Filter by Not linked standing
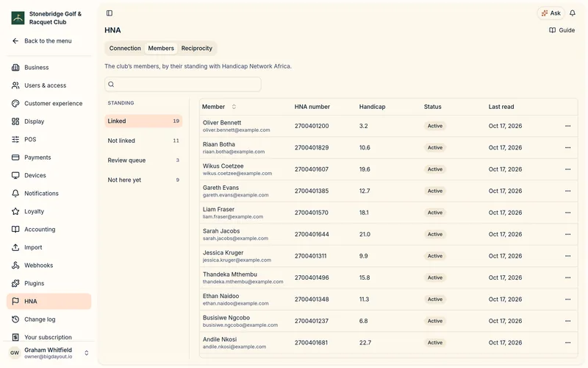This screenshot has width=588, height=368. click(143, 141)
